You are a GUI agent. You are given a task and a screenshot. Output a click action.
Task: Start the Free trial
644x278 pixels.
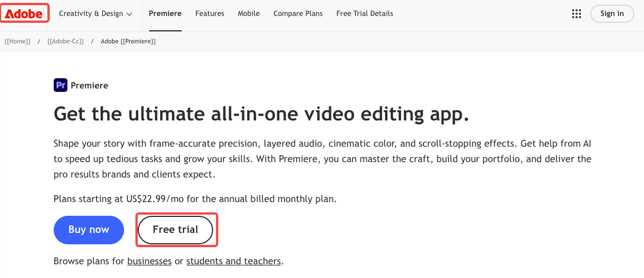[x=175, y=229]
